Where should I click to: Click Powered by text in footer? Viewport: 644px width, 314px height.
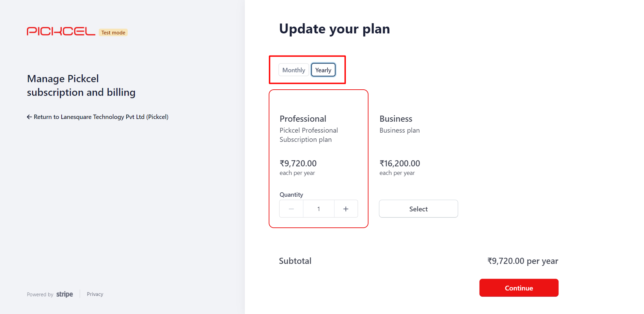pyautogui.click(x=40, y=295)
